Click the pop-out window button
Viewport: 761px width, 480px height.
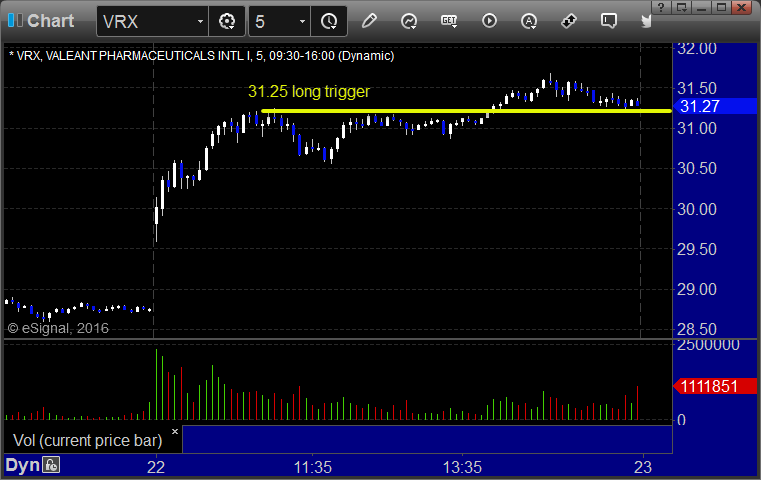(x=681, y=8)
